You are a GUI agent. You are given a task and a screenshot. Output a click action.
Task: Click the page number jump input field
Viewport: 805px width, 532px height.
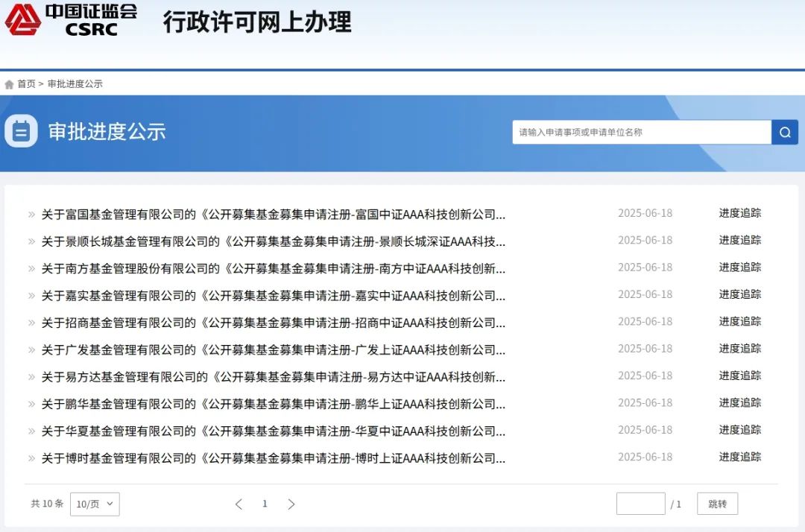[x=640, y=504]
